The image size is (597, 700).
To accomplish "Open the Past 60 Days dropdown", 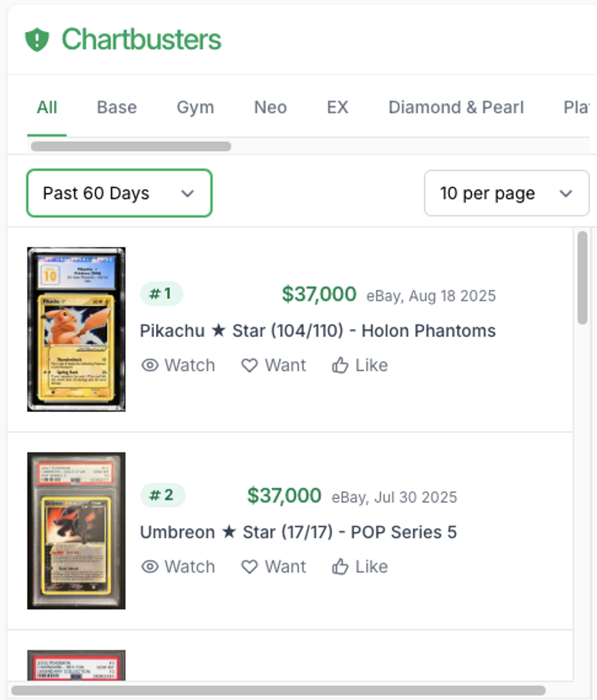I will pos(119,193).
